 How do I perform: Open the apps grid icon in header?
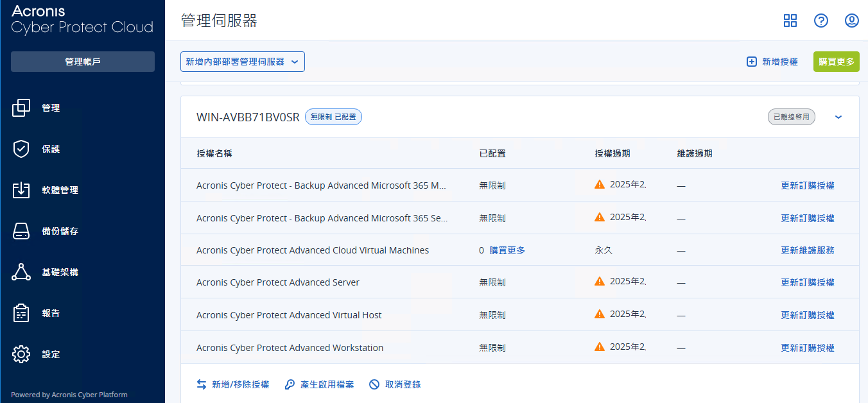790,21
